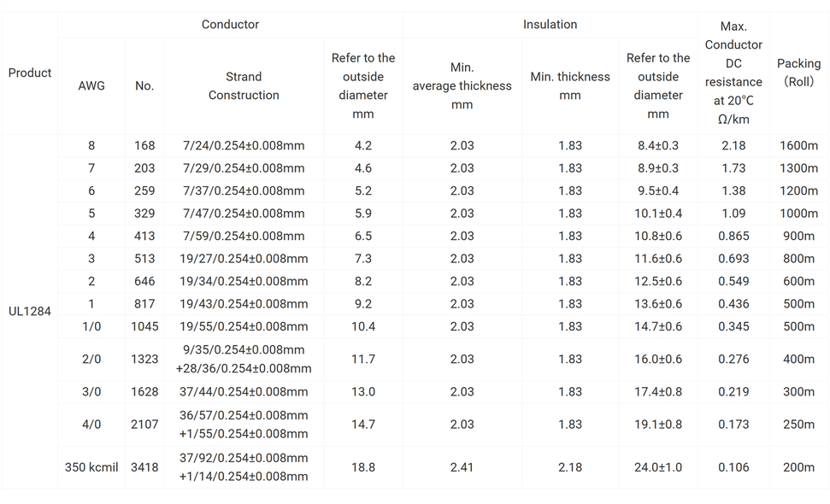Select the 24.0±1.0 outside diameter cell
830x504 pixels.
[658, 467]
